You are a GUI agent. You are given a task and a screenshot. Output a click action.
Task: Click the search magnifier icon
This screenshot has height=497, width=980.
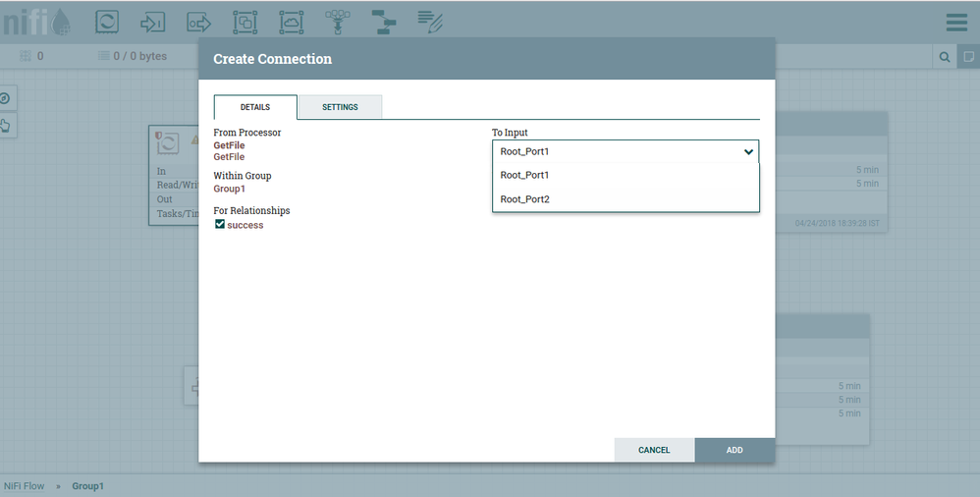pos(945,57)
